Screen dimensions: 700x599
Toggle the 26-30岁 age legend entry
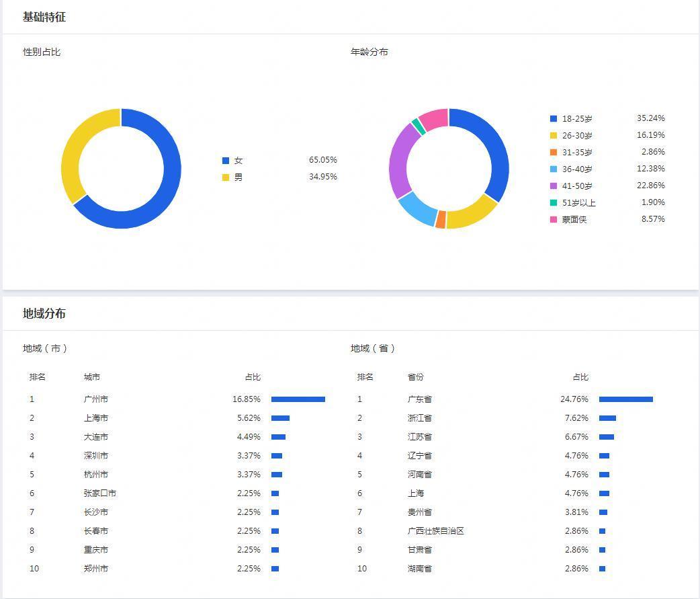point(577,136)
